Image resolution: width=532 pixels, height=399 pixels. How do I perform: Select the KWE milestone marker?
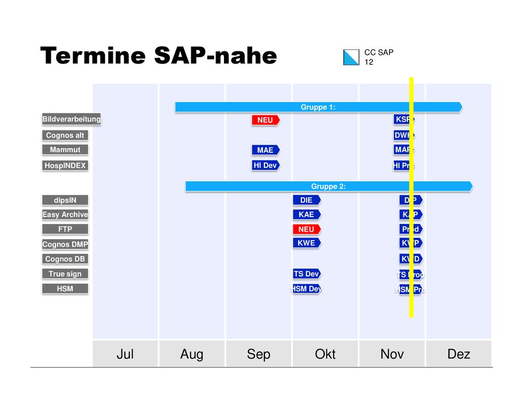[307, 243]
